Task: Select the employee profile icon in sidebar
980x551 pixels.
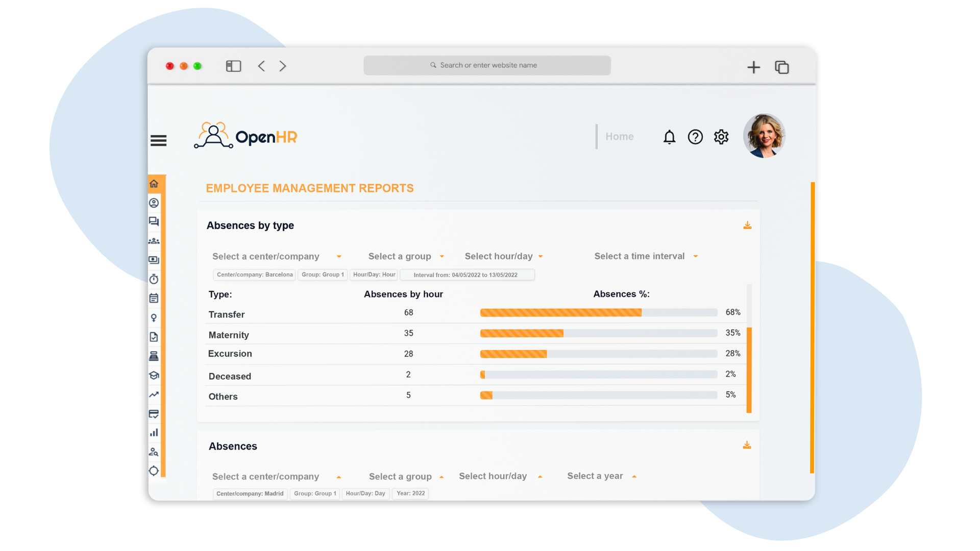Action: [154, 203]
